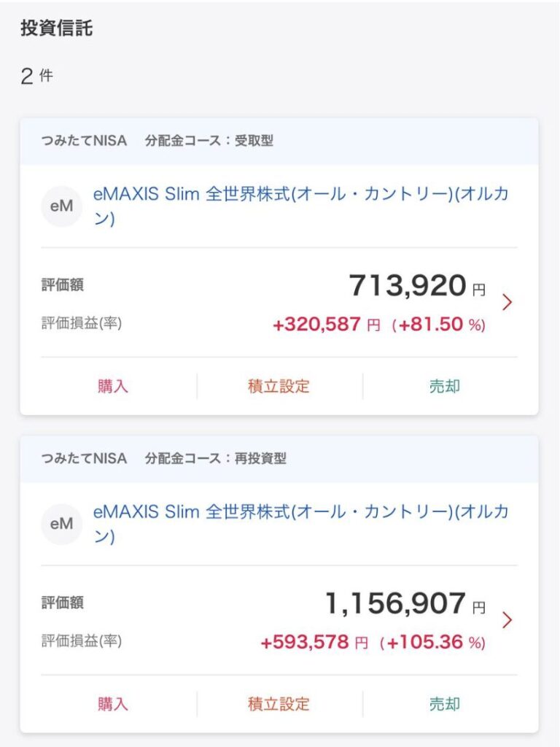The image size is (560, 747).
Task: Click the eM icon in the 受取型 card
Action: click(x=61, y=206)
